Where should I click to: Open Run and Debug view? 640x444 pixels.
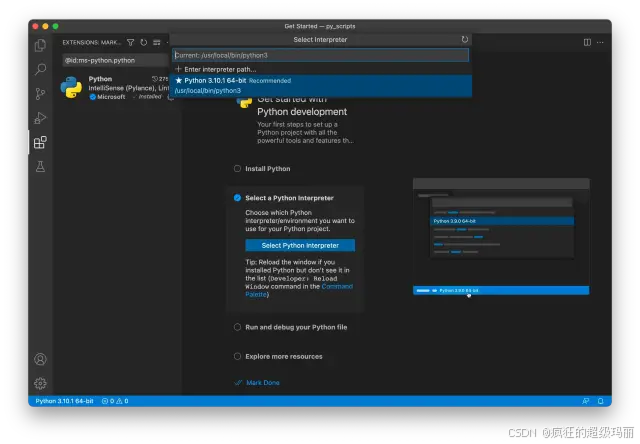pyautogui.click(x=40, y=118)
